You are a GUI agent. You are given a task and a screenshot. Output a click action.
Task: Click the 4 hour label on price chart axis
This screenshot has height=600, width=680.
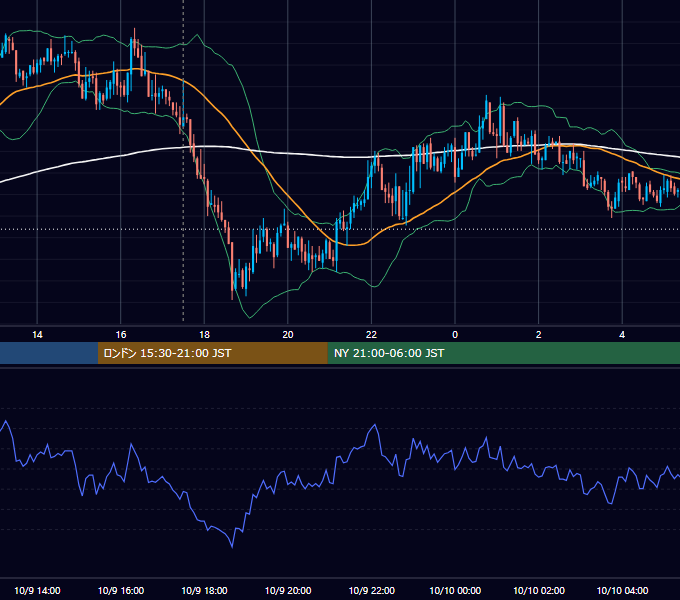coord(622,335)
